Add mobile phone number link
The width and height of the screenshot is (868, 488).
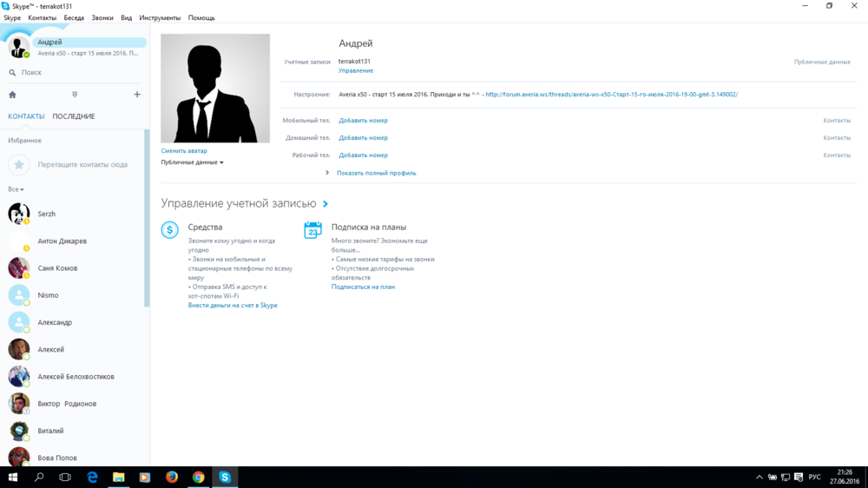coord(363,120)
